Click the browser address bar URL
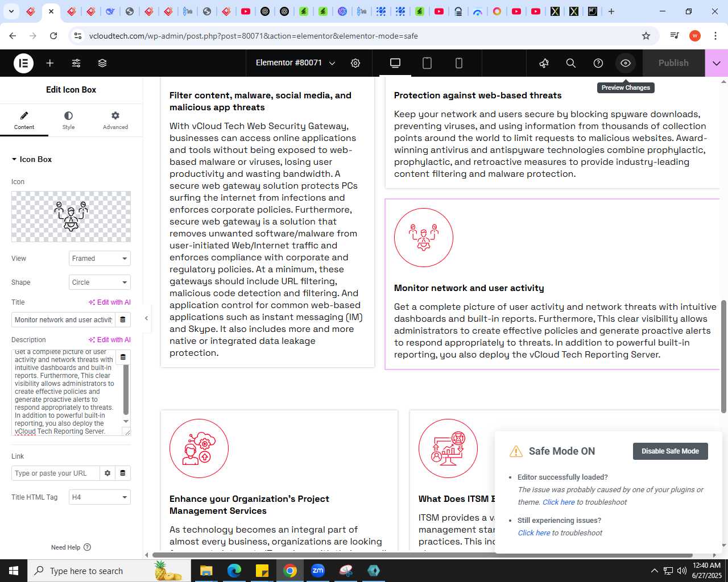 [253, 36]
